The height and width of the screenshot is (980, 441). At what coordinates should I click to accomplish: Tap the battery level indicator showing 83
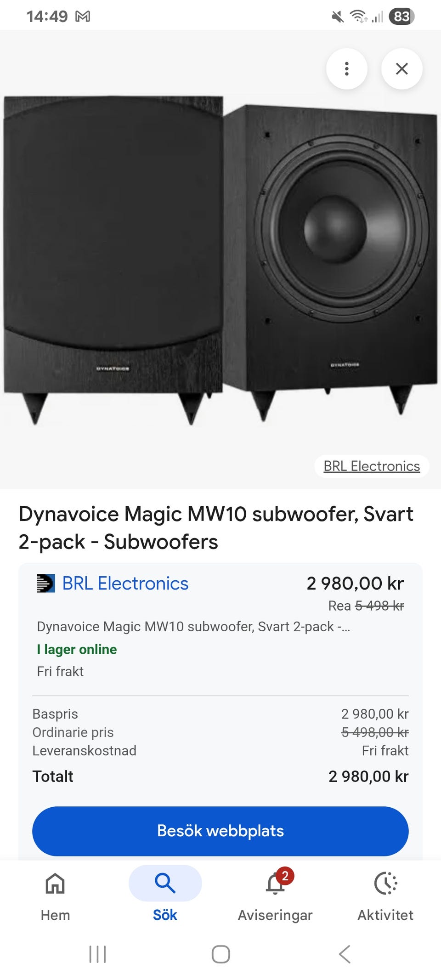pyautogui.click(x=401, y=17)
